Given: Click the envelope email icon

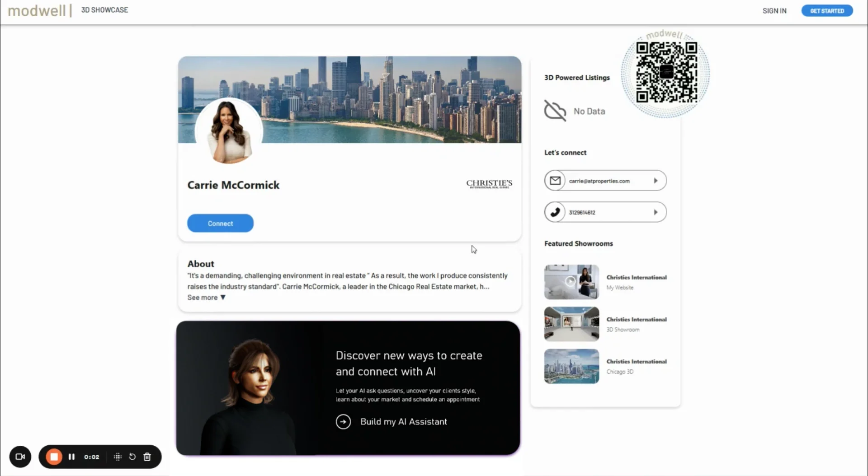Looking at the screenshot, I should [x=555, y=181].
